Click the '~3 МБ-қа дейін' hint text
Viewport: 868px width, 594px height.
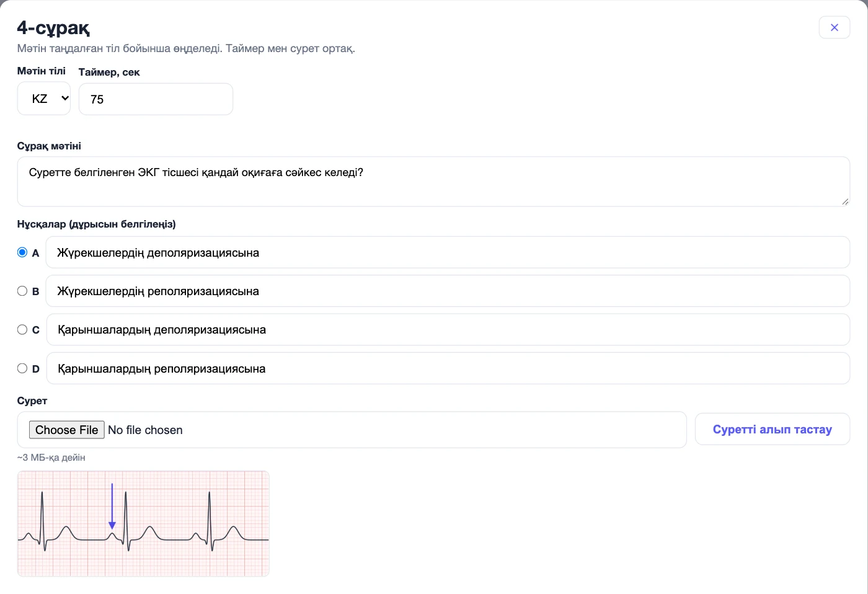[51, 458]
